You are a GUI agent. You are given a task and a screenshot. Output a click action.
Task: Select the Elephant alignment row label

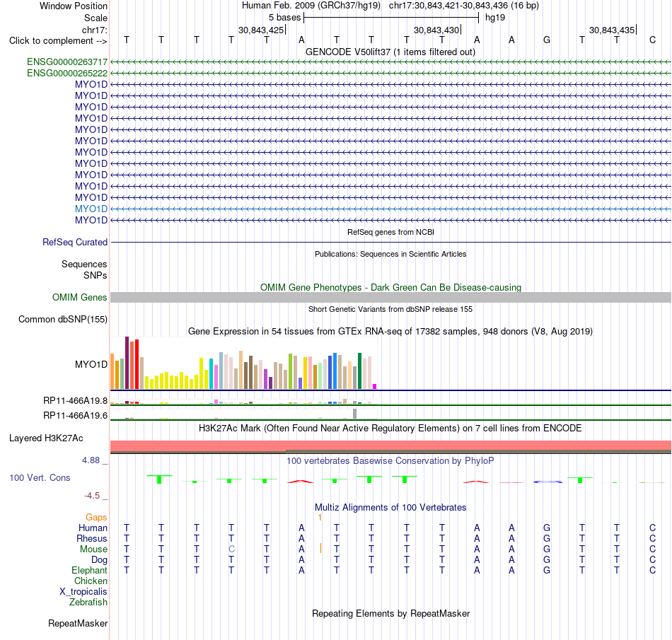(x=89, y=570)
